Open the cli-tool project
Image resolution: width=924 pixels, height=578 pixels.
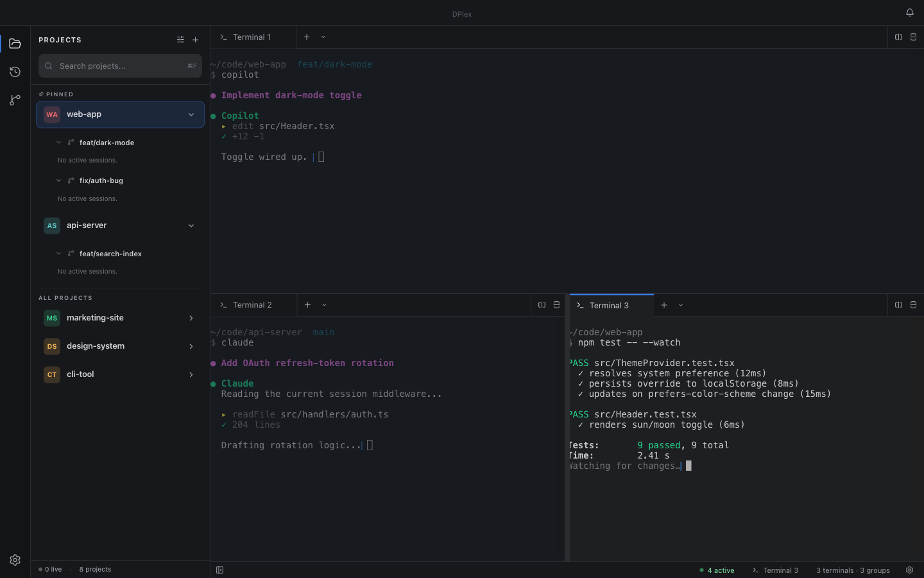coord(120,374)
